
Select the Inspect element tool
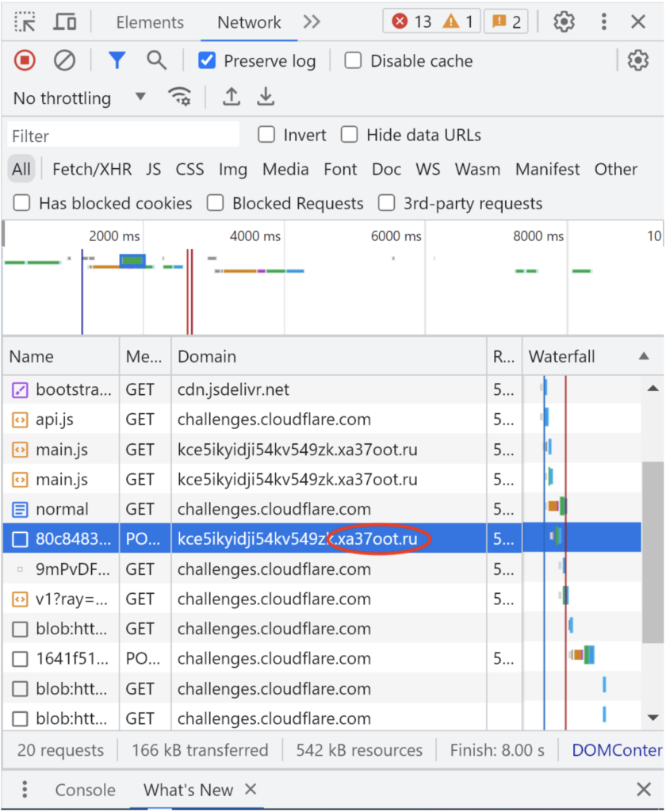25,21
